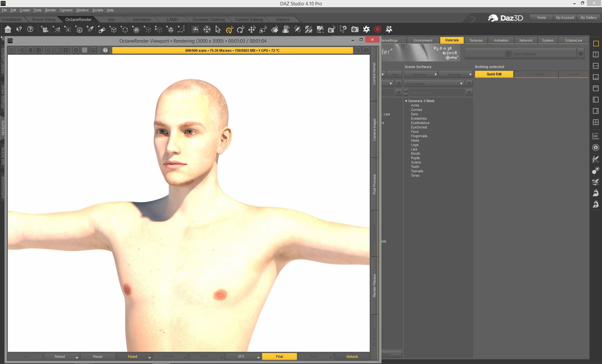The image size is (602, 364).
Task: Collapse the Genesis 3 Male tree
Action: tap(406, 101)
